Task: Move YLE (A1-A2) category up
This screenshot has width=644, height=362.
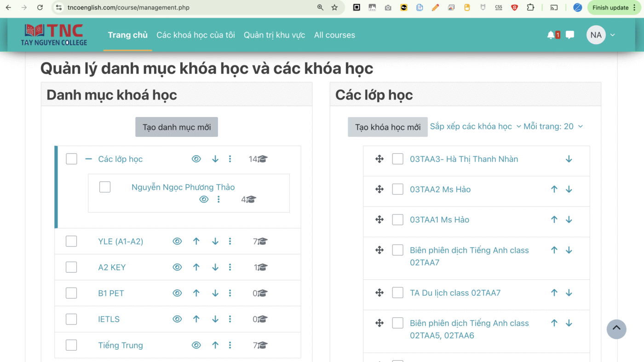Action: coord(196,241)
